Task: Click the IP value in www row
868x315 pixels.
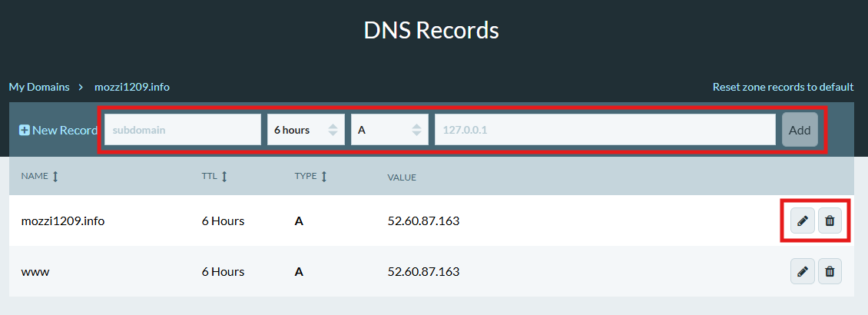Action: tap(423, 271)
